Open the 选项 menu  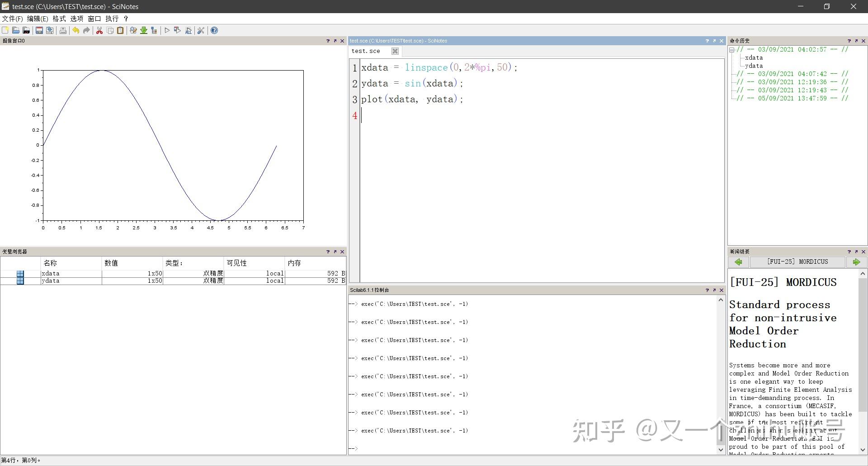click(x=77, y=19)
